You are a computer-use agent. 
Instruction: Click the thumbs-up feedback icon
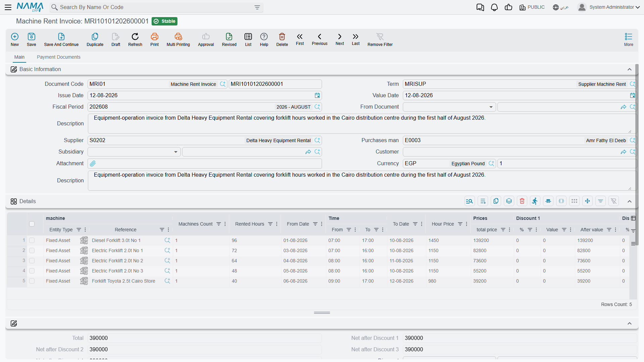tap(508, 7)
